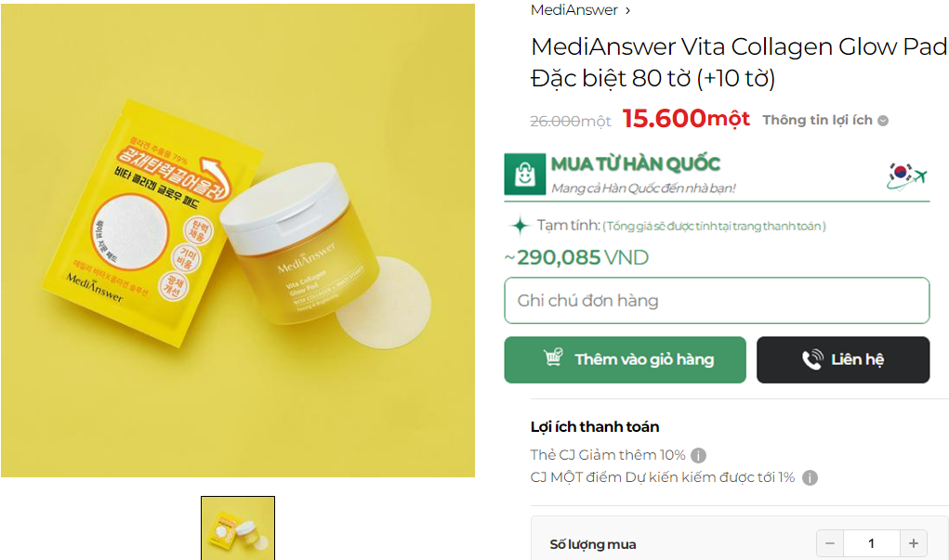Click the green shopping bag icon
This screenshot has height=560, width=949.
tap(525, 175)
